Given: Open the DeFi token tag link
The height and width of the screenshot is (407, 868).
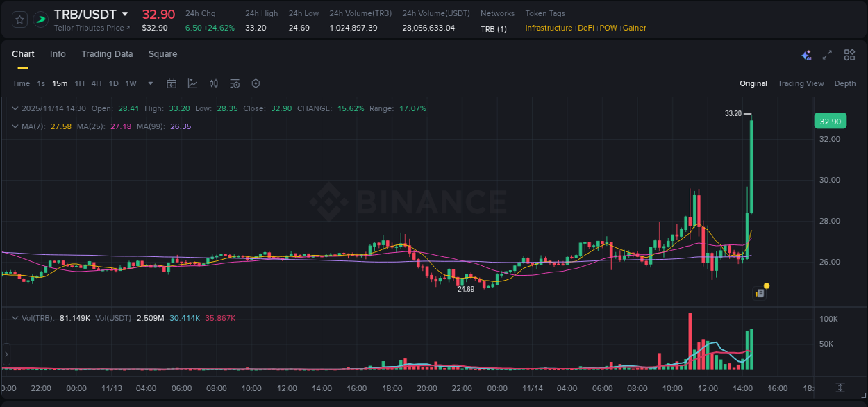Looking at the screenshot, I should pos(585,28).
